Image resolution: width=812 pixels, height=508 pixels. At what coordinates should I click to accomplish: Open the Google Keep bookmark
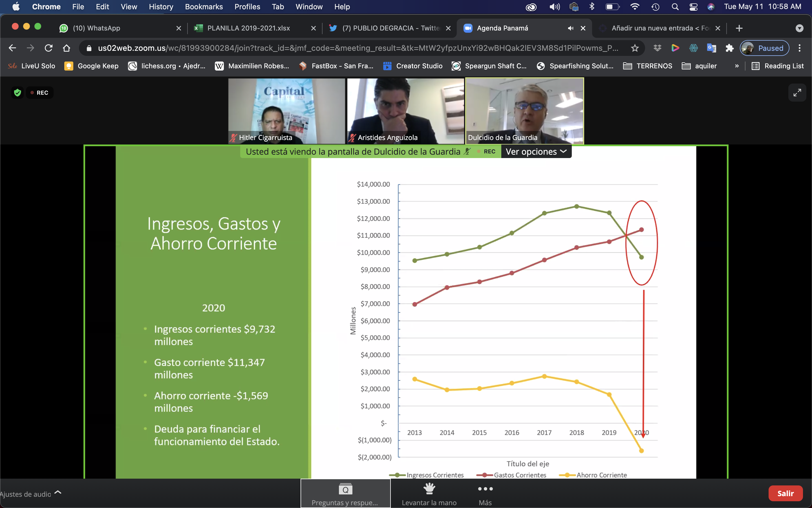click(x=92, y=66)
